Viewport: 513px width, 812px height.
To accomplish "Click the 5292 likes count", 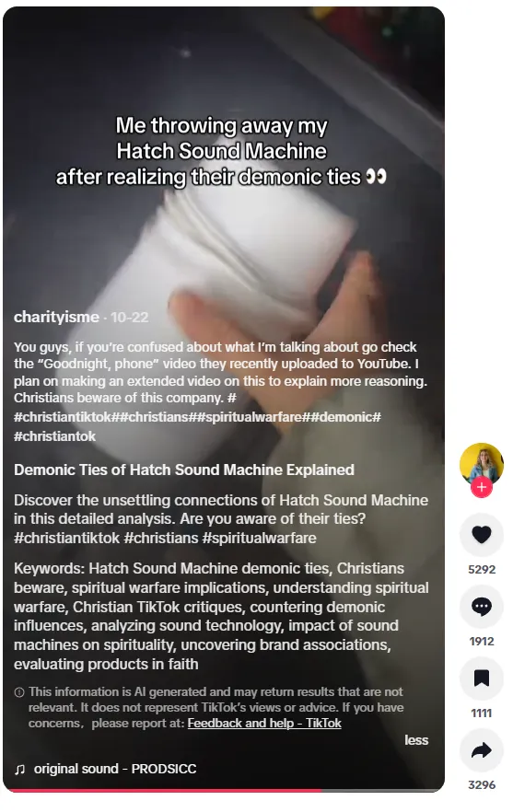I will (x=482, y=569).
